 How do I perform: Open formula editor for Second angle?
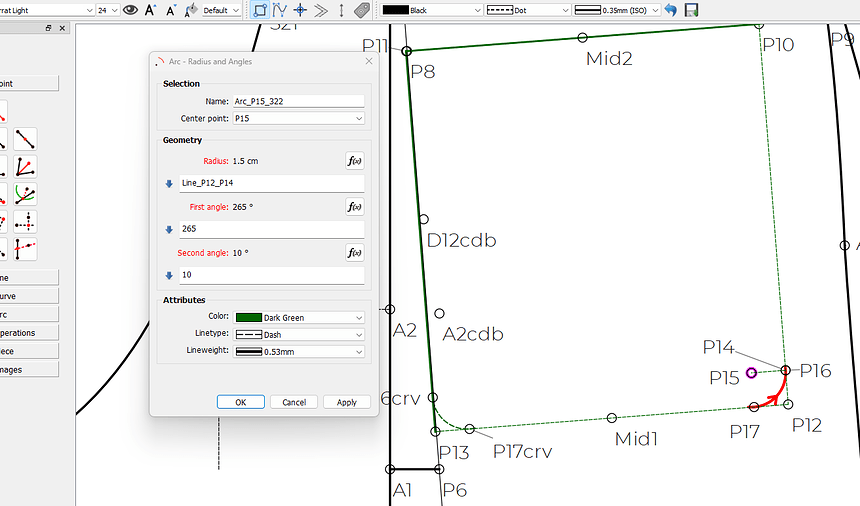pos(354,253)
